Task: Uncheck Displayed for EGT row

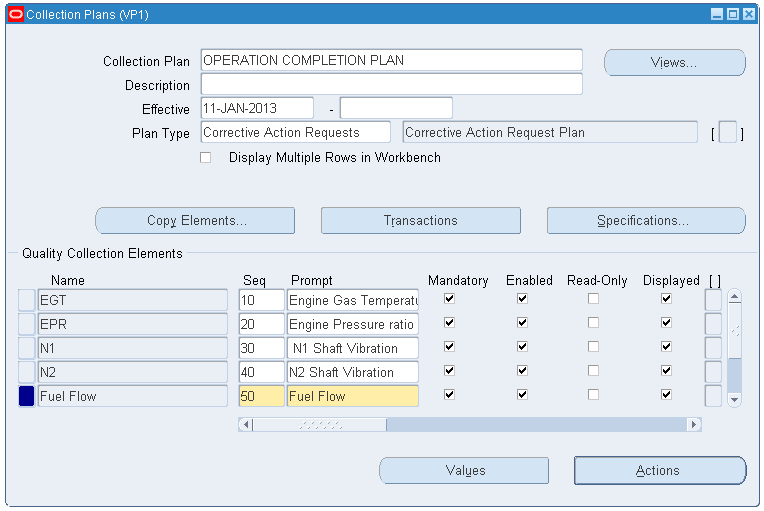Action: pyautogui.click(x=666, y=299)
